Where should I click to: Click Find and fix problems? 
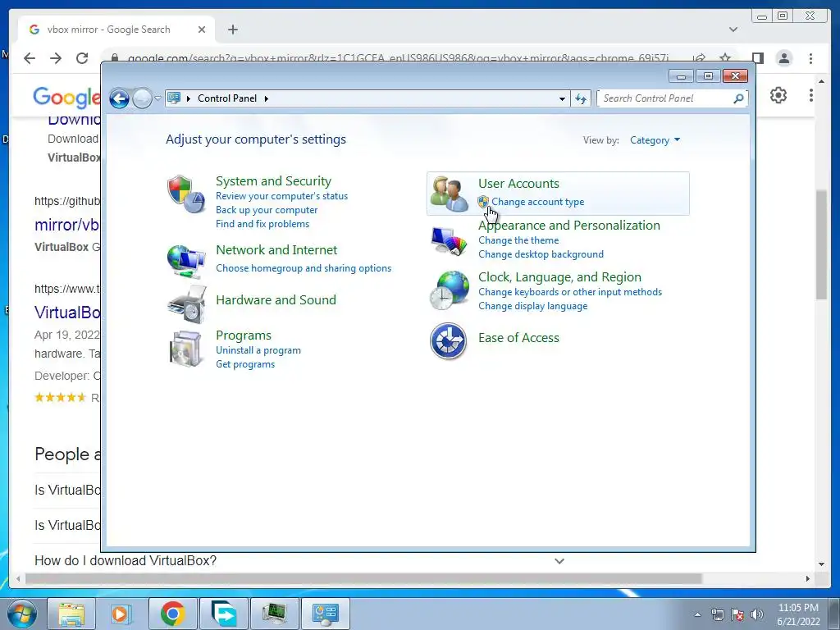[262, 224]
